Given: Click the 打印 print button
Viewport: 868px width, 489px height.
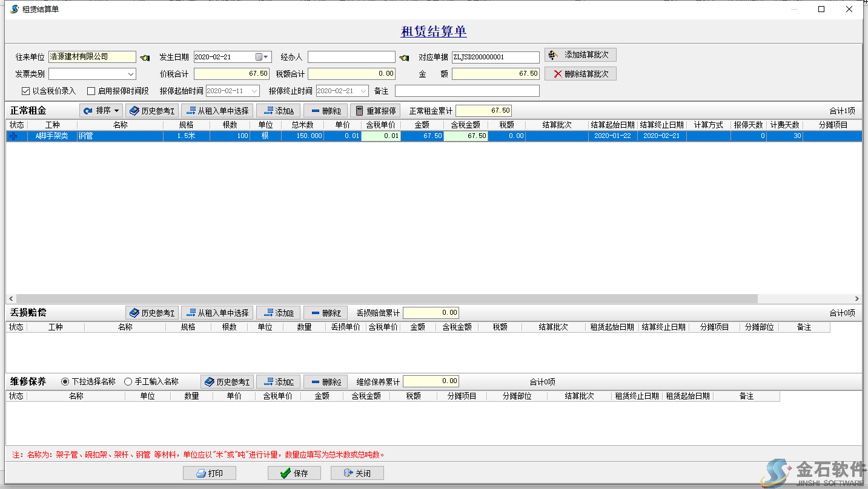Looking at the screenshot, I should (x=210, y=473).
